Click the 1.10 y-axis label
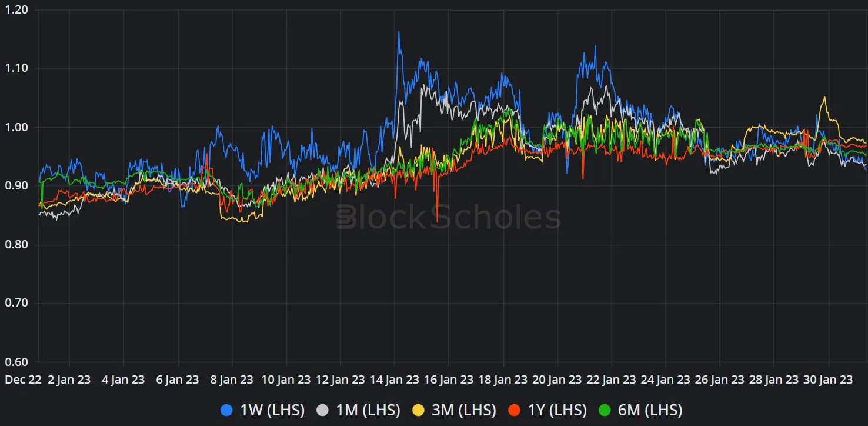This screenshot has height=426, width=868. [x=16, y=68]
